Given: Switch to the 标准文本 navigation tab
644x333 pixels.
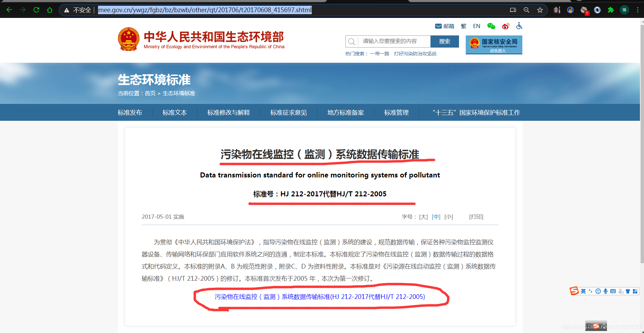Looking at the screenshot, I should [x=174, y=112].
